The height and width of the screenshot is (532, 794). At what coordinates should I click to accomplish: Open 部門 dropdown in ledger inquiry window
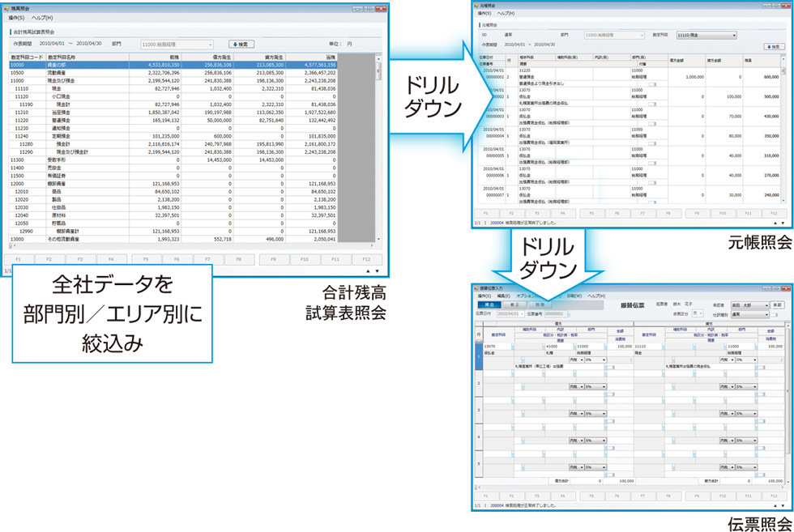[614, 36]
